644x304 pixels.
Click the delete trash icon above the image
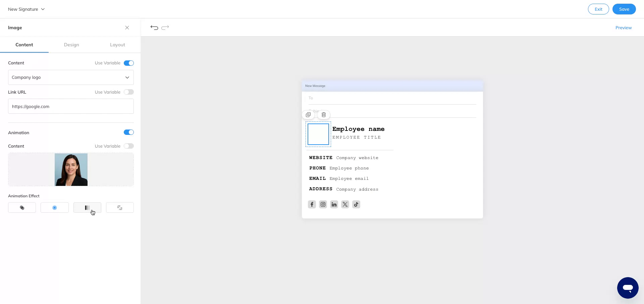pos(323,114)
